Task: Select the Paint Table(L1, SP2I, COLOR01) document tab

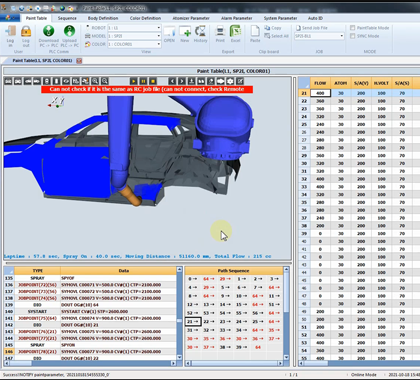Action: pyautogui.click(x=42, y=61)
